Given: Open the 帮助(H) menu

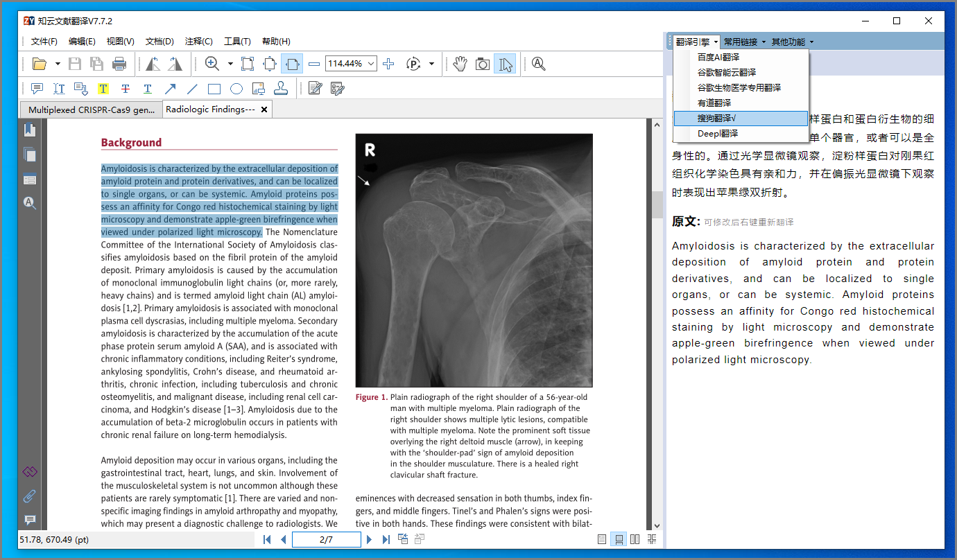Looking at the screenshot, I should (x=276, y=42).
